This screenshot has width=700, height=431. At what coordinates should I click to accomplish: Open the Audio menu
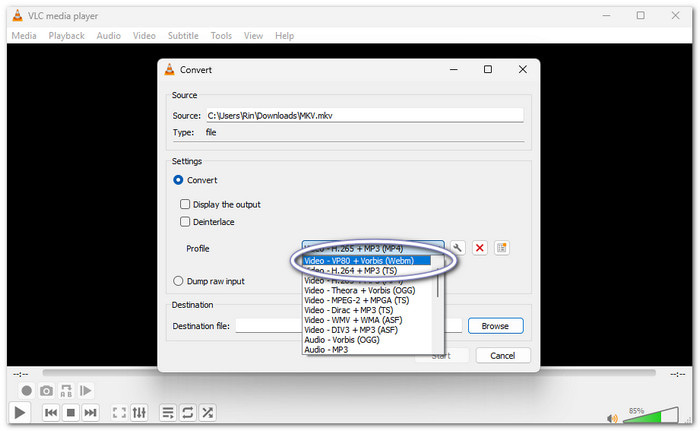coord(108,36)
